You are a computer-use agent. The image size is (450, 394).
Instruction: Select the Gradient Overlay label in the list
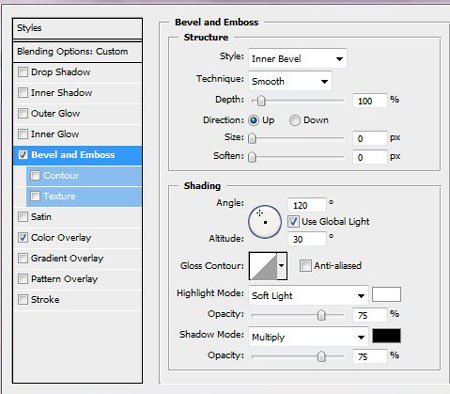click(x=67, y=258)
